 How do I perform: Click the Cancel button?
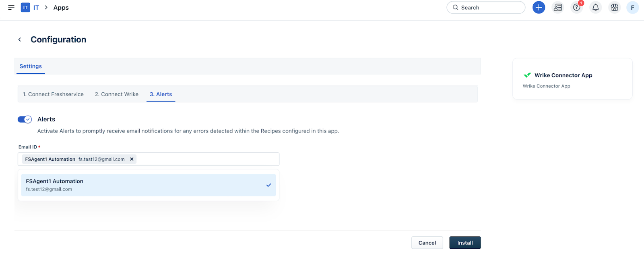427,243
